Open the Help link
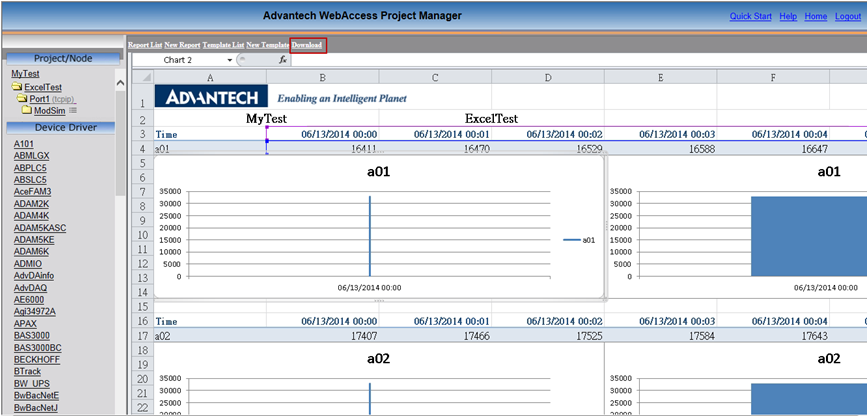The width and height of the screenshot is (868, 417). click(x=788, y=17)
